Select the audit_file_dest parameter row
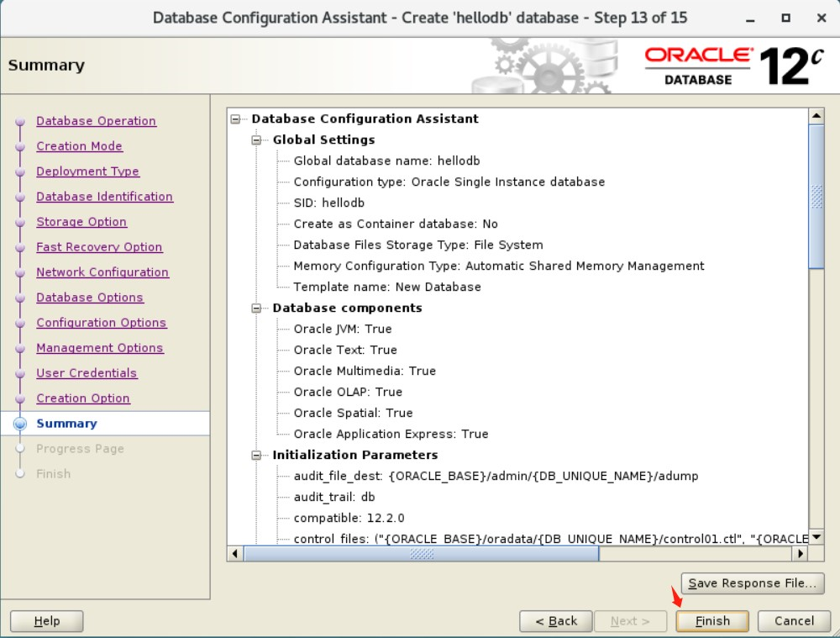The width and height of the screenshot is (840, 638). point(496,476)
